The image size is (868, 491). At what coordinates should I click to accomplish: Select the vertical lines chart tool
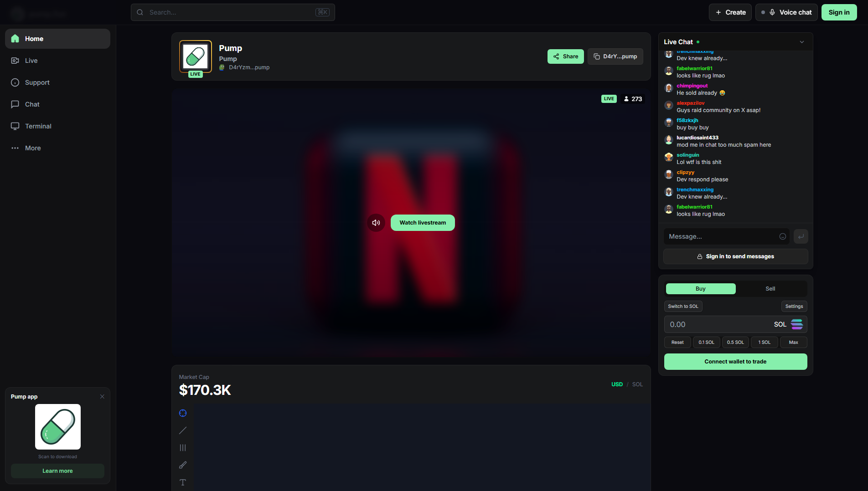pos(183,448)
